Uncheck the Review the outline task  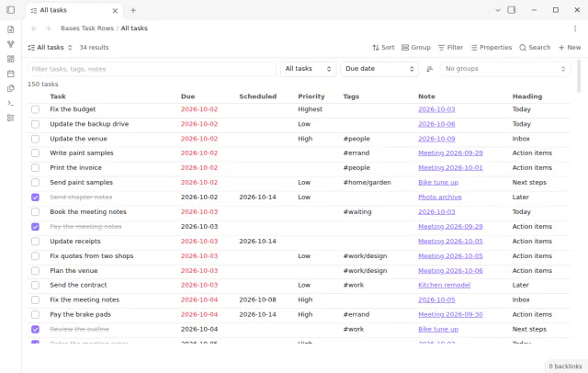pyautogui.click(x=35, y=330)
